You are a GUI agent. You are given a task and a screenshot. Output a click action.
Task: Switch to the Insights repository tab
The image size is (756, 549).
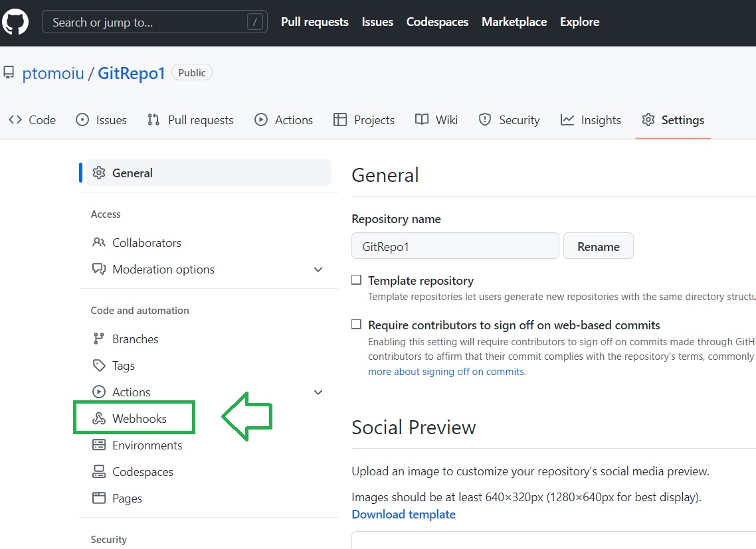pyautogui.click(x=591, y=119)
